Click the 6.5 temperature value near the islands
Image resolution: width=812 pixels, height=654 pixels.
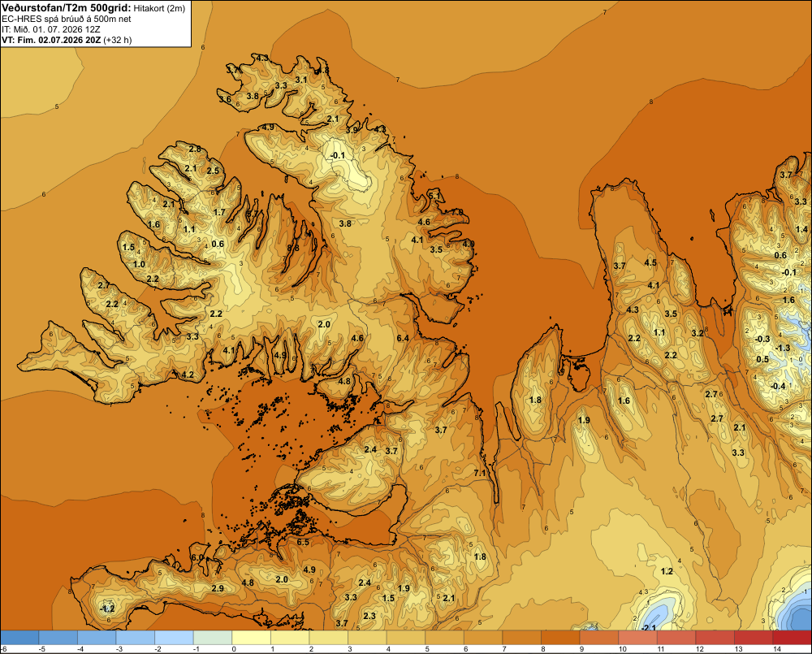[303, 542]
